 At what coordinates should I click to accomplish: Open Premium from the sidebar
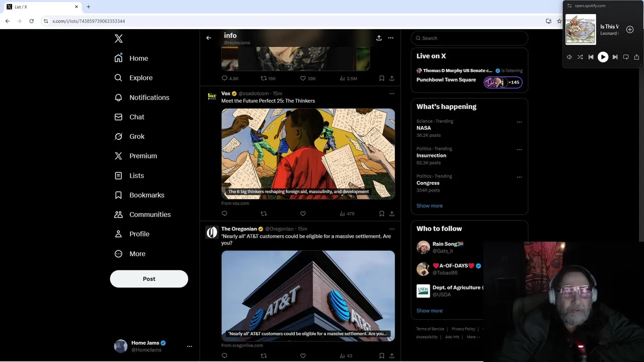136,156
